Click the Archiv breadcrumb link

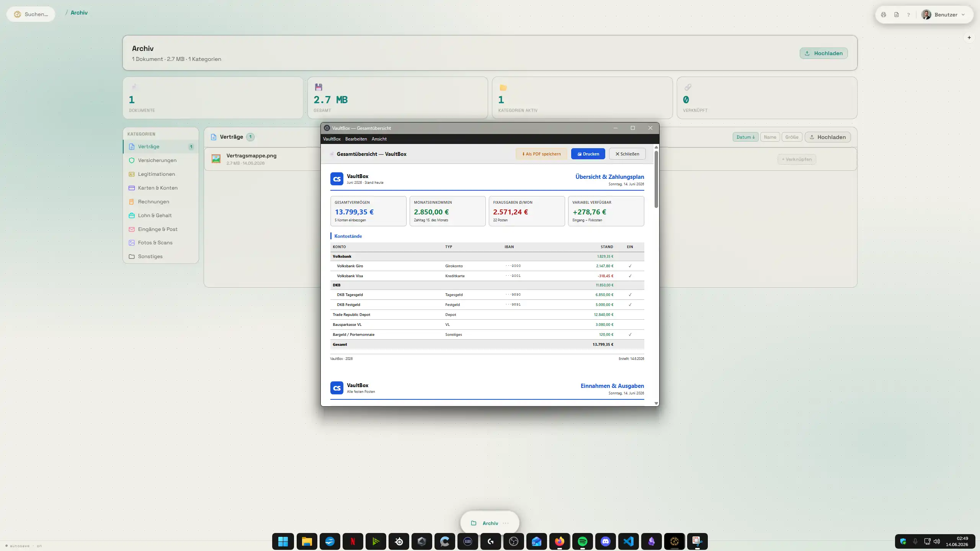pos(79,13)
